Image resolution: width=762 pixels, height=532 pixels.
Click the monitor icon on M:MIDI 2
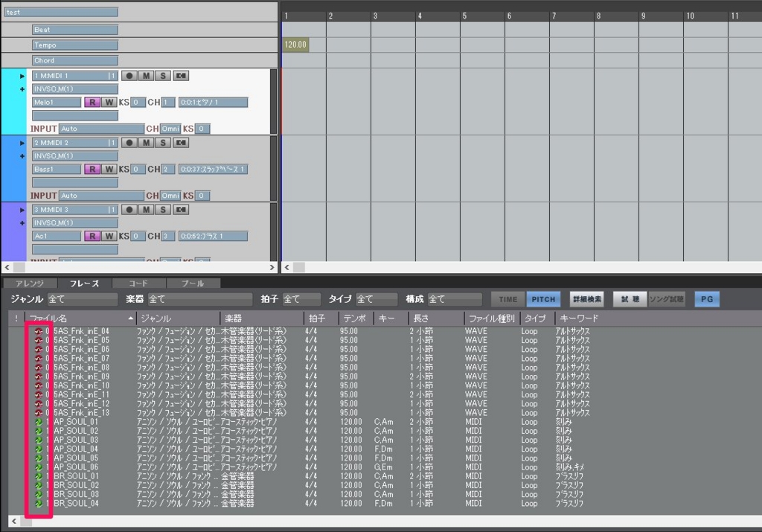tap(181, 143)
